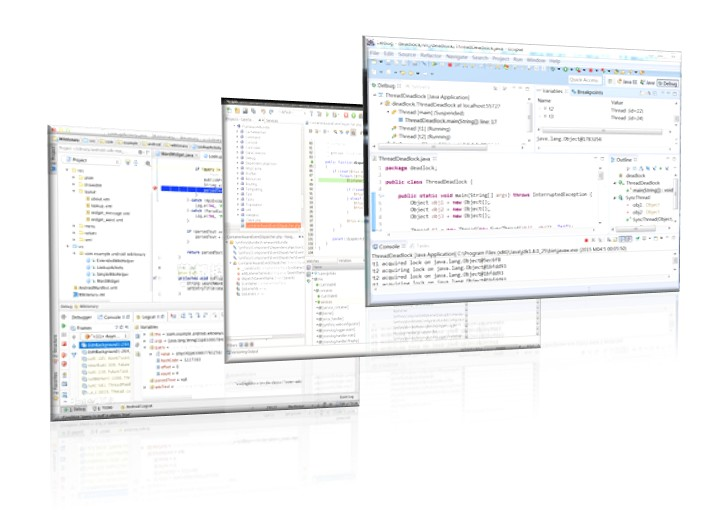Select AndroidManifest.xml in Android Studio tree
The width and height of the screenshot is (710, 510).
click(x=96, y=287)
